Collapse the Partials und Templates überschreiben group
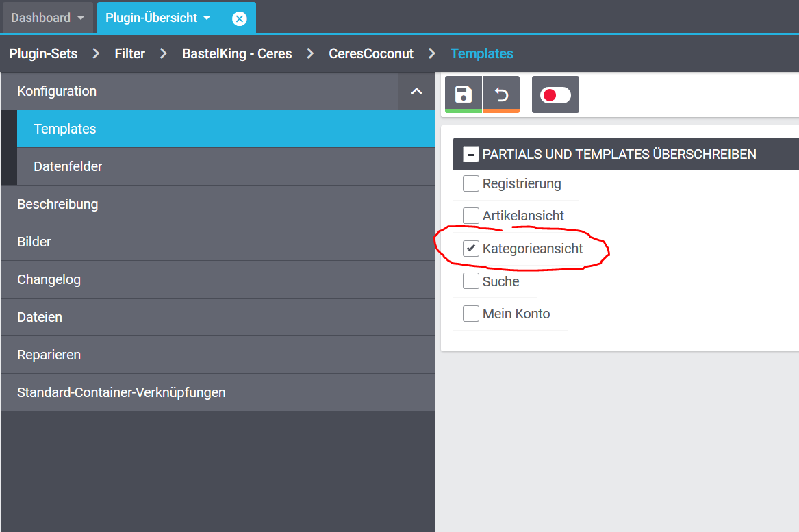 470,154
